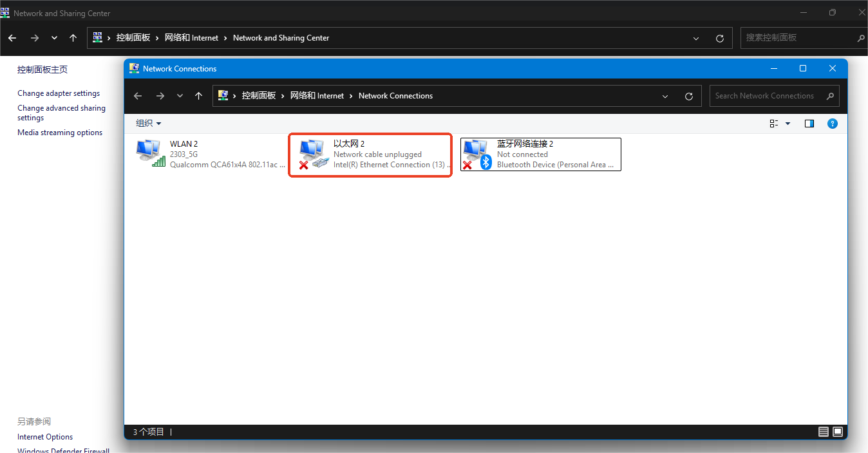Select the 蓝牙网络连接 2 Bluetooth adapter
This screenshot has width=868, height=453.
[x=541, y=154]
